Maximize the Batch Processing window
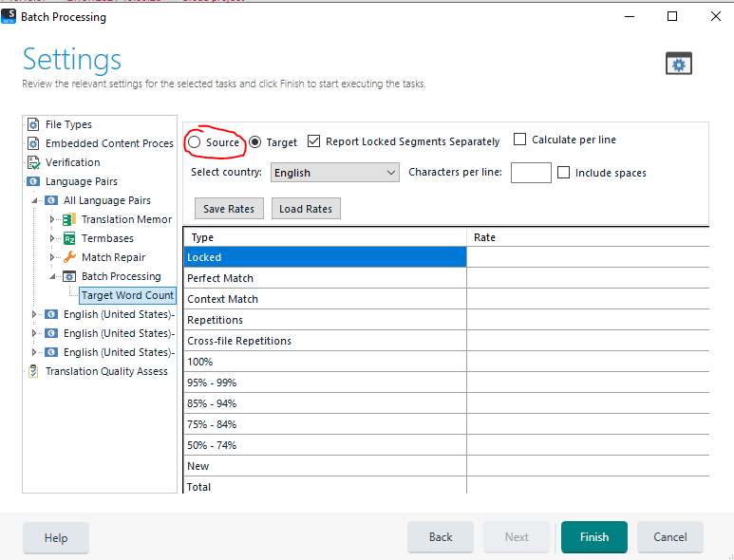 pos(672,16)
